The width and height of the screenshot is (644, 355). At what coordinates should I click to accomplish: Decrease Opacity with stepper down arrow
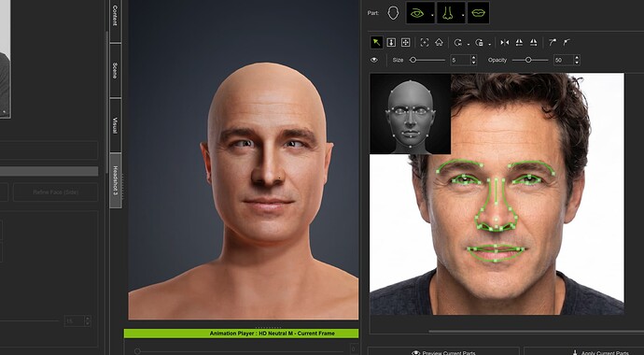(577, 63)
